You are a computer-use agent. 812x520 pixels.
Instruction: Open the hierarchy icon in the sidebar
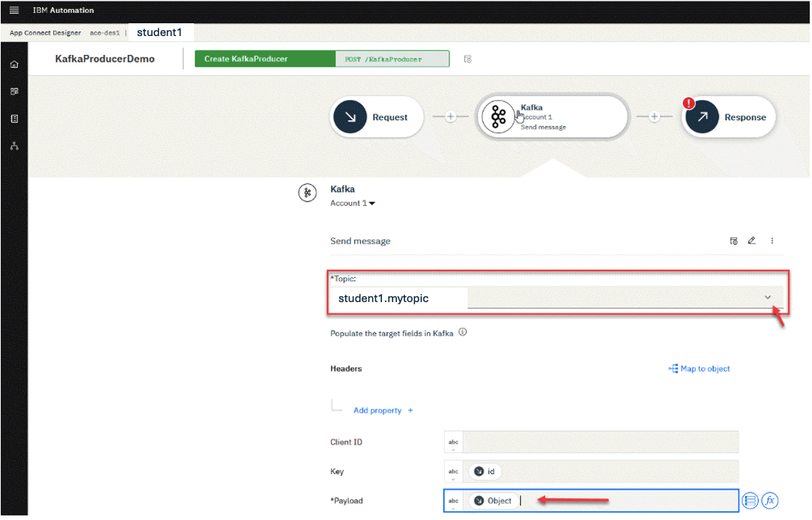click(14, 146)
